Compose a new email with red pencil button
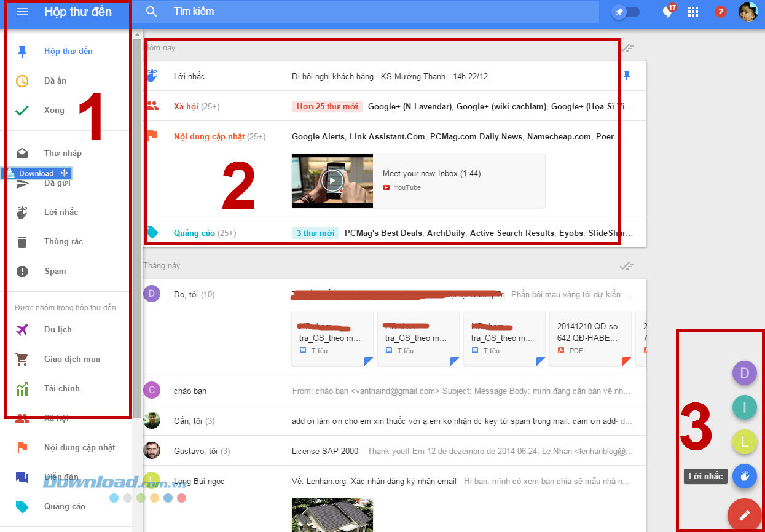 744,515
